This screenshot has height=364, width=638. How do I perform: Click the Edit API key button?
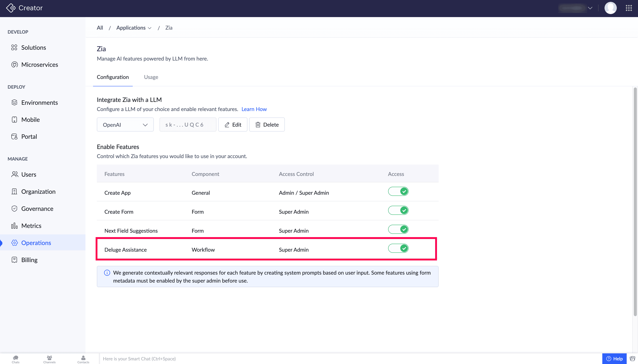click(233, 124)
